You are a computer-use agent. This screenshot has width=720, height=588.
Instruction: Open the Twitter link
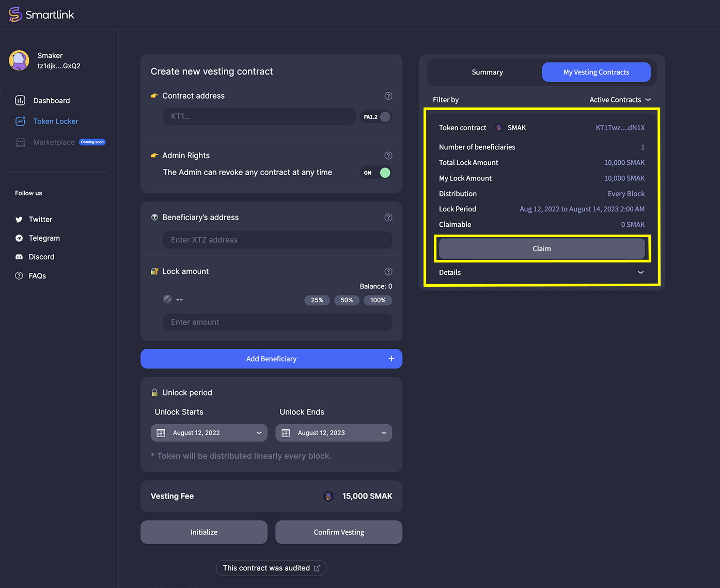pyautogui.click(x=40, y=220)
